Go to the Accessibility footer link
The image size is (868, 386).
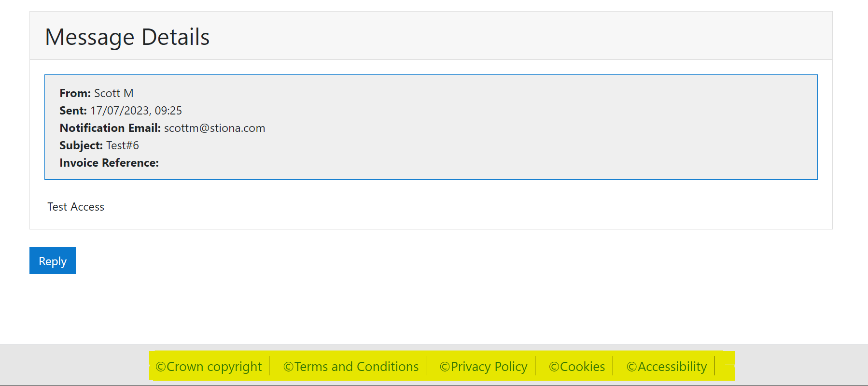[672, 367]
